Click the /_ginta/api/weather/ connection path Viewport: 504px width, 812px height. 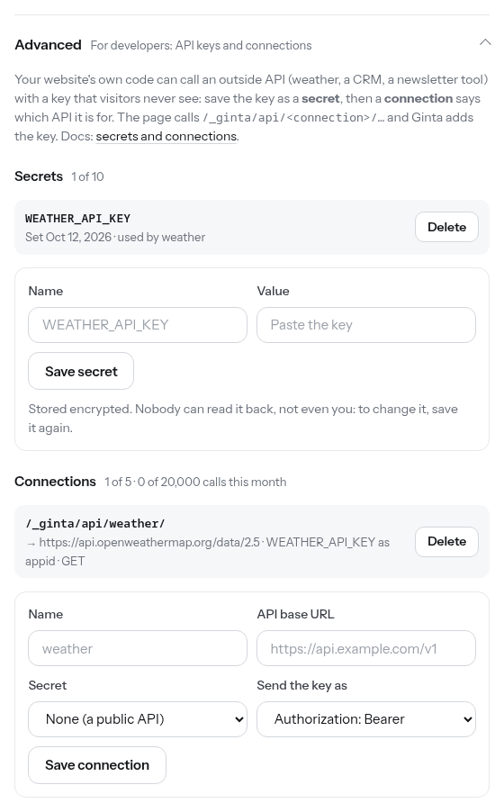[95, 524]
